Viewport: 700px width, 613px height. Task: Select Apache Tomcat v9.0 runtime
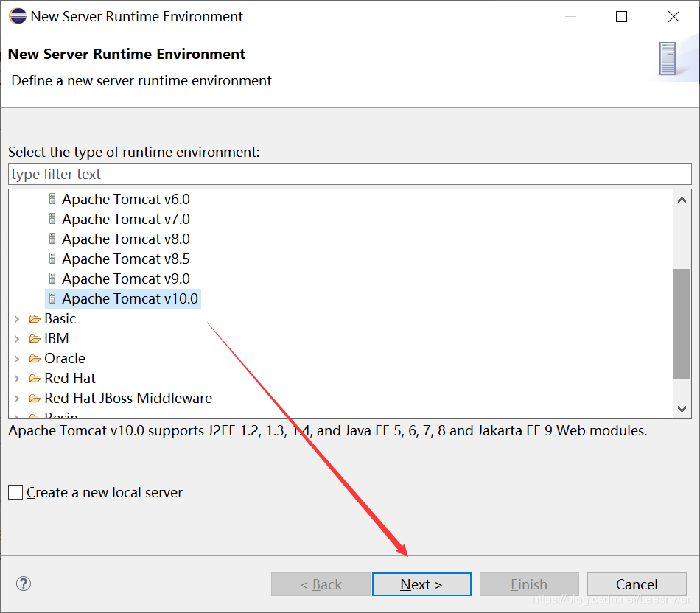[x=125, y=279]
